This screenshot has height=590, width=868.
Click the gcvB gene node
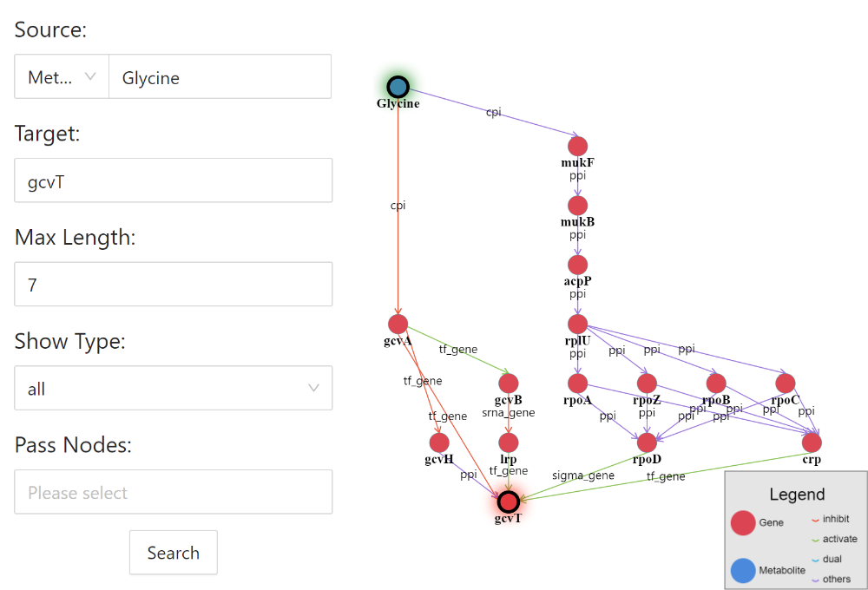pyautogui.click(x=509, y=383)
